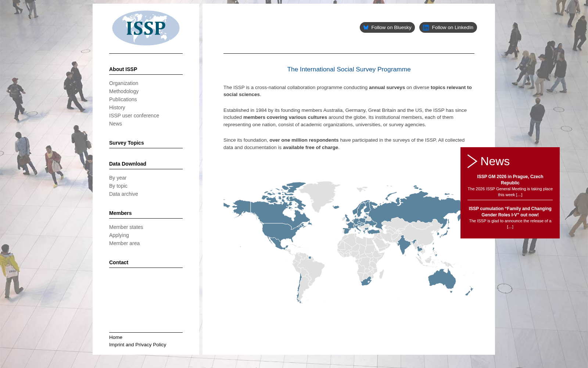Screen dimensions: 588x368
Task: Open the About ISSP section
Action: pos(123,69)
